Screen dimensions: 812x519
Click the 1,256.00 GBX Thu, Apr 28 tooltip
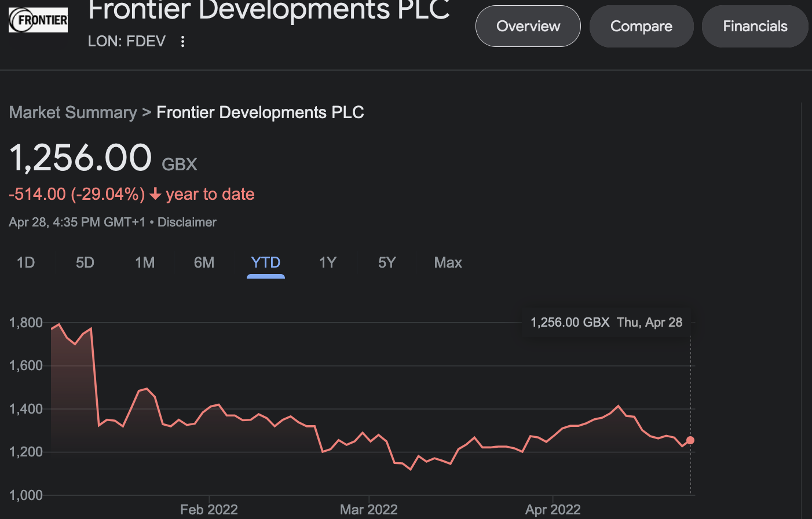(x=606, y=323)
